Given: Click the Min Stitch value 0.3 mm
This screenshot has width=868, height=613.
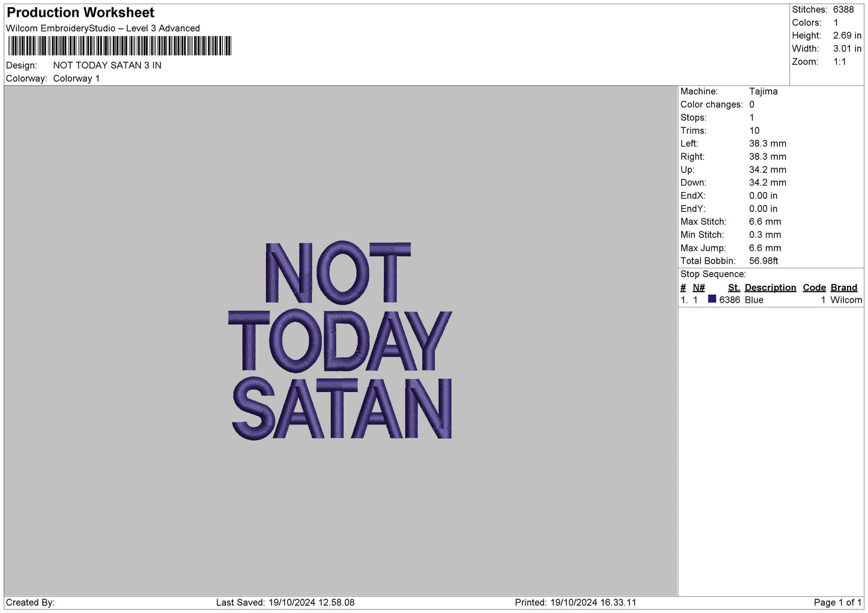Looking at the screenshot, I should pos(765,235).
